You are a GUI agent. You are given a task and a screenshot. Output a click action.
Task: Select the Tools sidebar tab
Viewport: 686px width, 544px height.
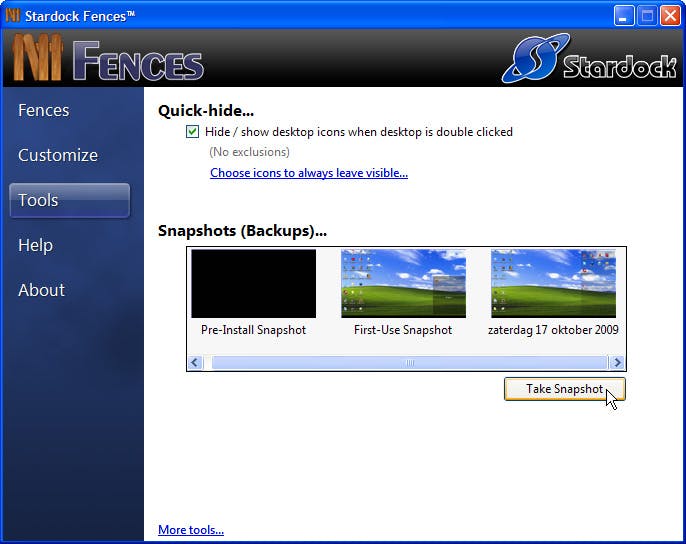click(x=70, y=200)
